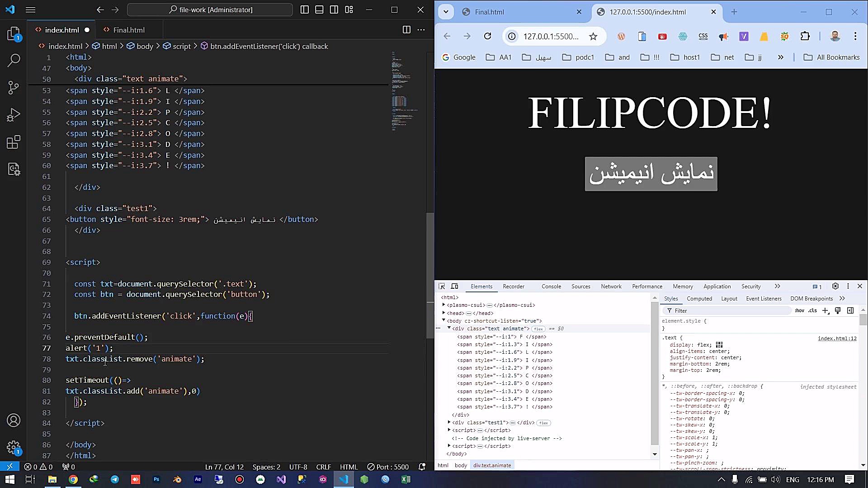Expand the plasmo-csui node
Image resolution: width=868 pixels, height=488 pixels.
coord(444,305)
